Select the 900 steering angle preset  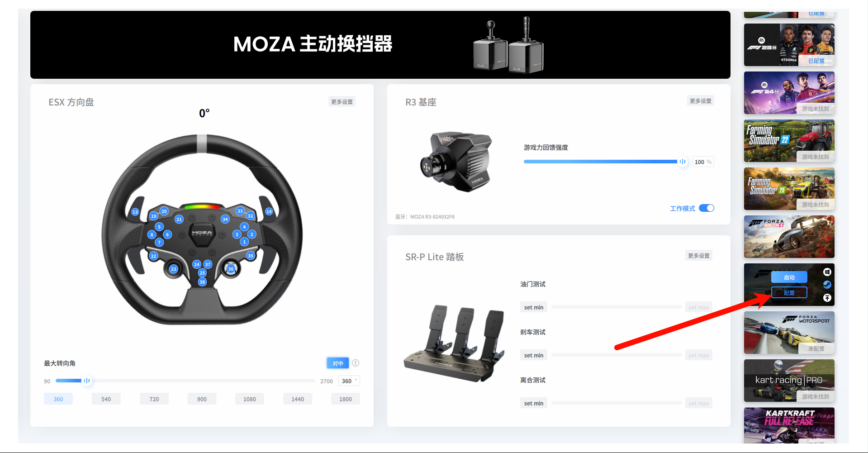coord(202,399)
